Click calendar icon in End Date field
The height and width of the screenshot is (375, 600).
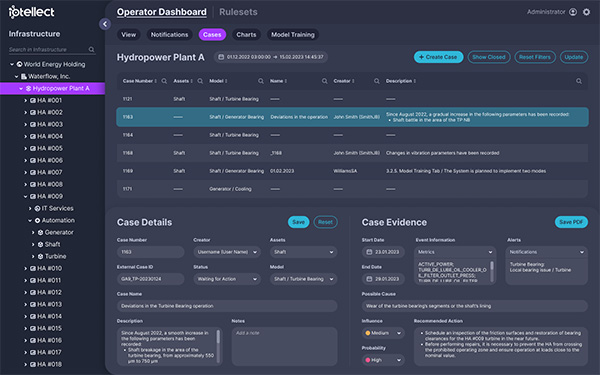coord(369,279)
